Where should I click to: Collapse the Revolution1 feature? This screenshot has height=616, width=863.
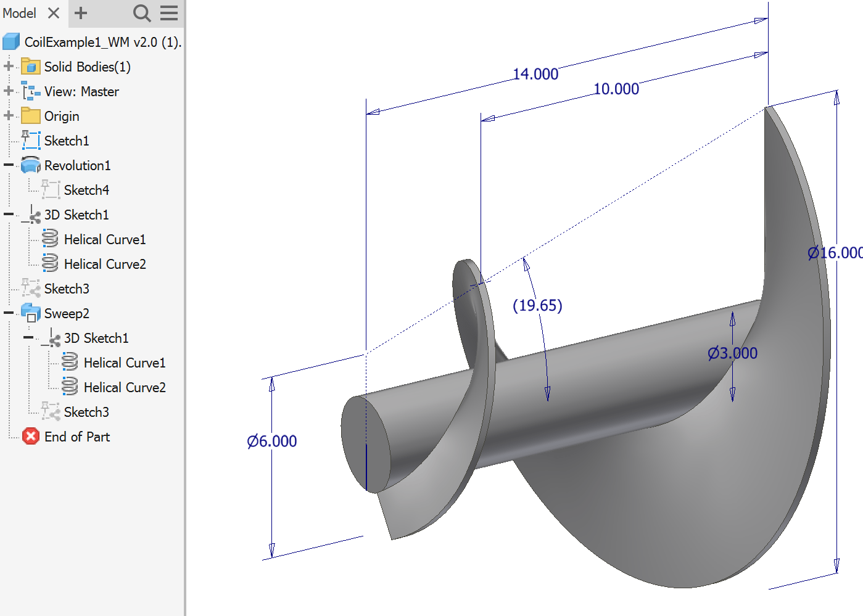point(7,165)
